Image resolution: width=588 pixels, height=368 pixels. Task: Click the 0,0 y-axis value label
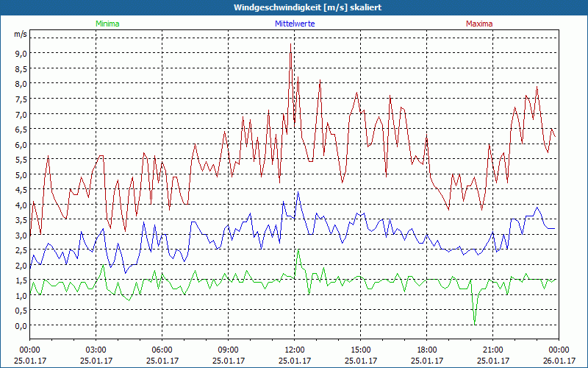coord(20,326)
